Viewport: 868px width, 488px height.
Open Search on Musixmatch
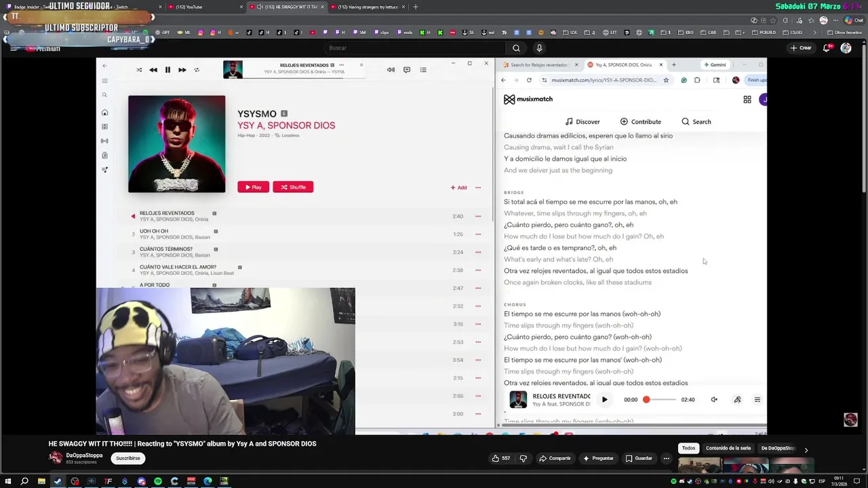(696, 122)
